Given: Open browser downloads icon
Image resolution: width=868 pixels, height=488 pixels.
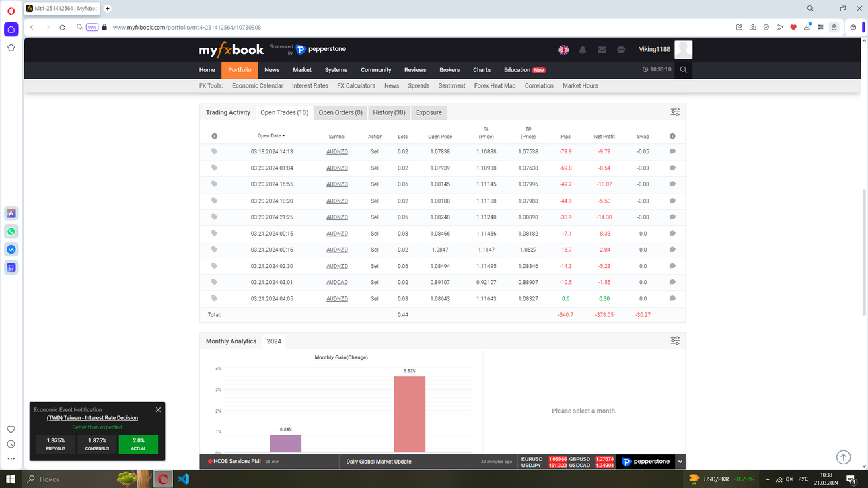Looking at the screenshot, I should coord(807,27).
